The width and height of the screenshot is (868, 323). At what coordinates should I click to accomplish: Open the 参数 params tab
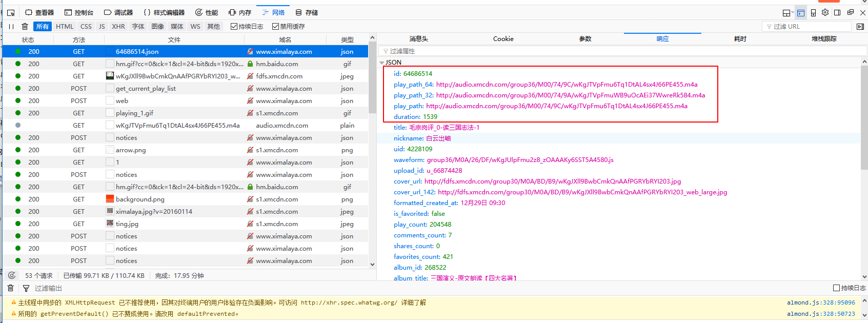[585, 39]
